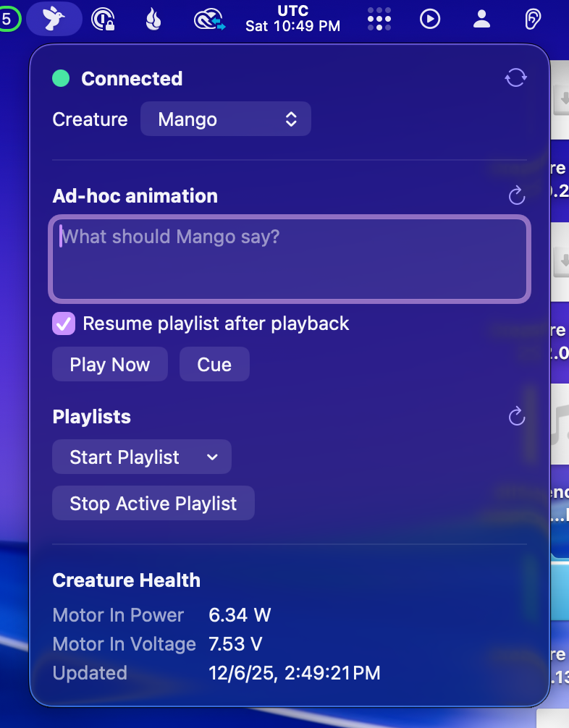This screenshot has width=569, height=728.
Task: Click the green Connected status dot
Action: (x=61, y=78)
